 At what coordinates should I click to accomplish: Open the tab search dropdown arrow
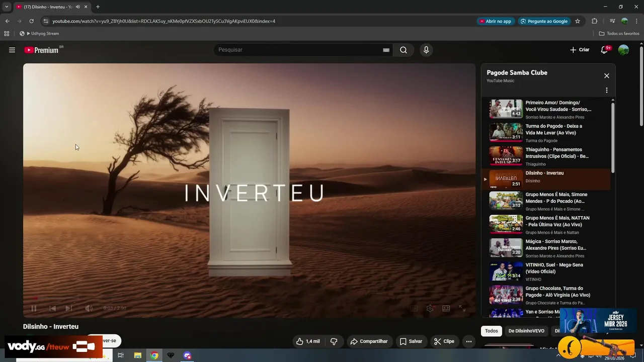pyautogui.click(x=6, y=7)
